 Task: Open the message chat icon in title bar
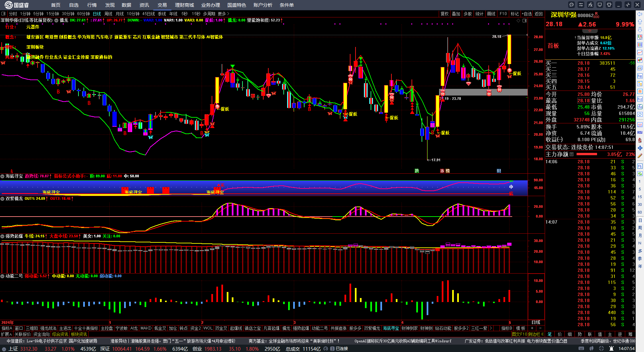coord(572,5)
